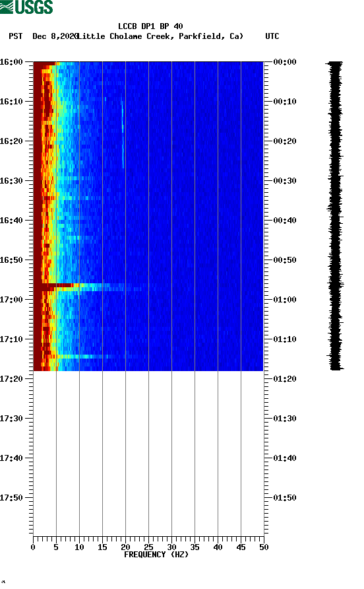Click the 00:20 UTC time label

(x=285, y=141)
